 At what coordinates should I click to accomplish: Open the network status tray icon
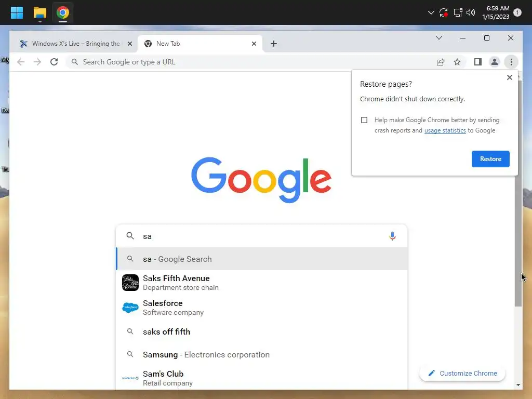tap(458, 12)
